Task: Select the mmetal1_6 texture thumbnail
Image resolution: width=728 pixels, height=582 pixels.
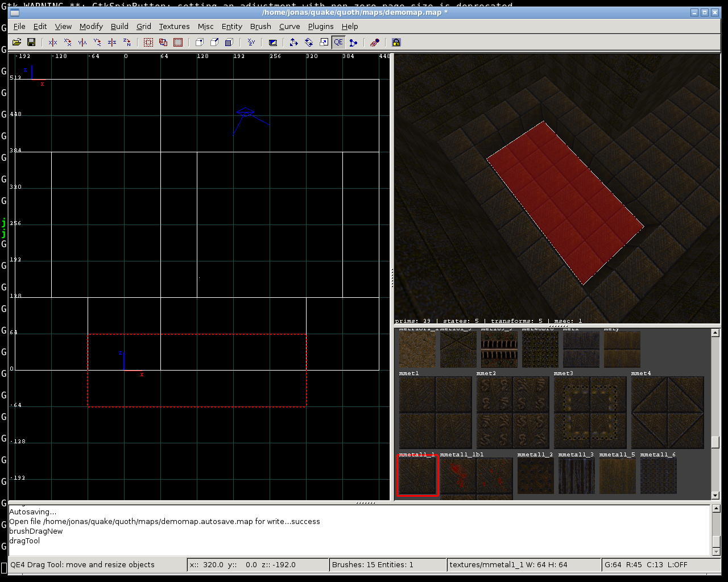Action: pos(659,476)
